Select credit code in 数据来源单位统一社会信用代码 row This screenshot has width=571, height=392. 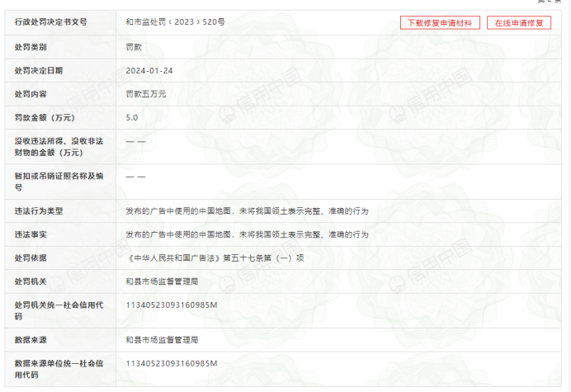(x=172, y=364)
